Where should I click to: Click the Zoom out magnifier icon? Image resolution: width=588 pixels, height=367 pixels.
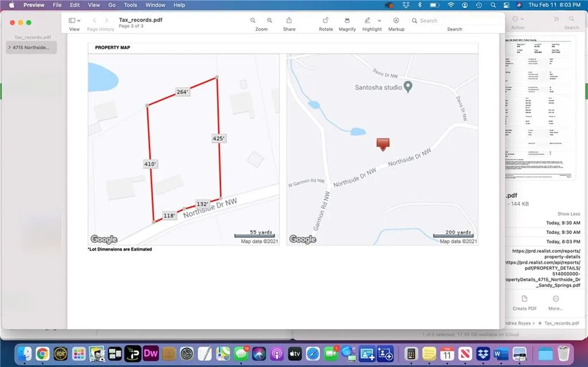pos(253,20)
